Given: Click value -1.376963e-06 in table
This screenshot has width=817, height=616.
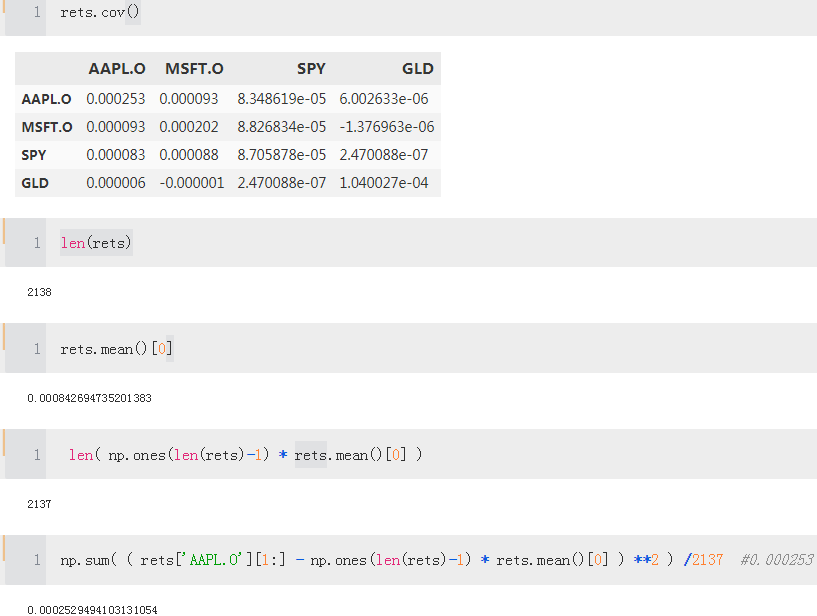Looking at the screenshot, I should (387, 127).
